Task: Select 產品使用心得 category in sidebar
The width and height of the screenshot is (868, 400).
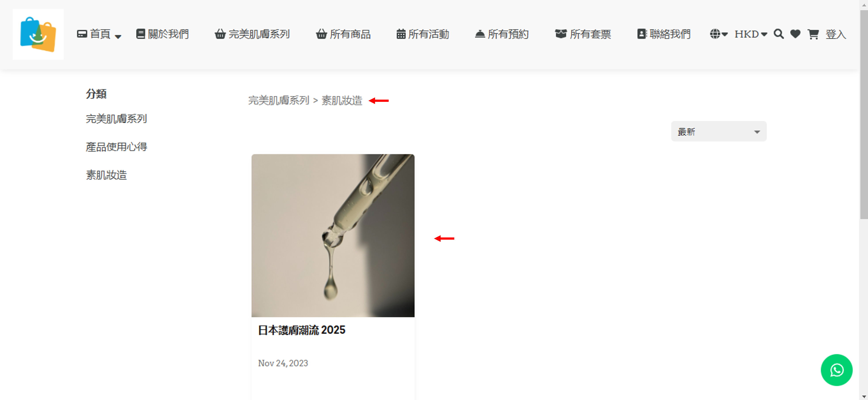Action: [116, 147]
